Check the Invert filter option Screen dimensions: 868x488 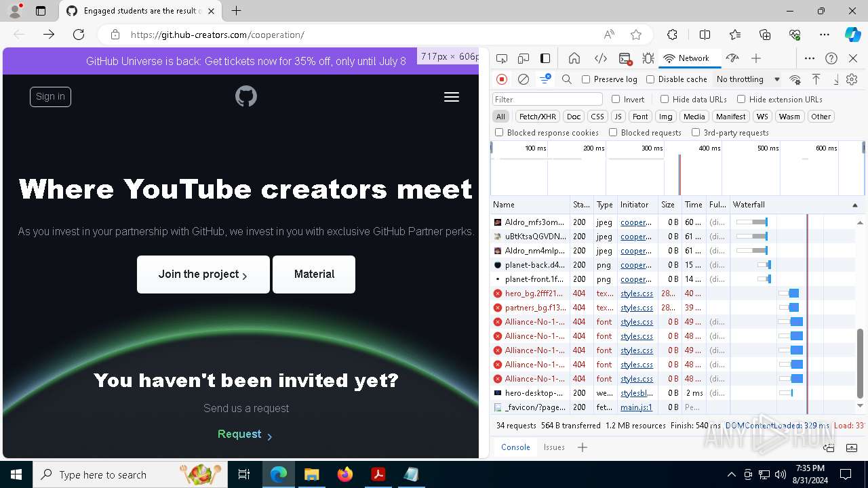(x=616, y=99)
